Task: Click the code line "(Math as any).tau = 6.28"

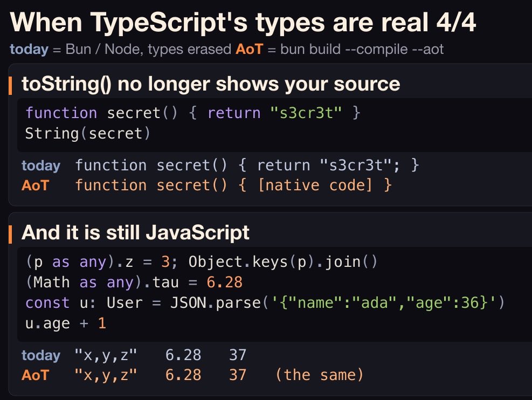Action: click(x=134, y=282)
